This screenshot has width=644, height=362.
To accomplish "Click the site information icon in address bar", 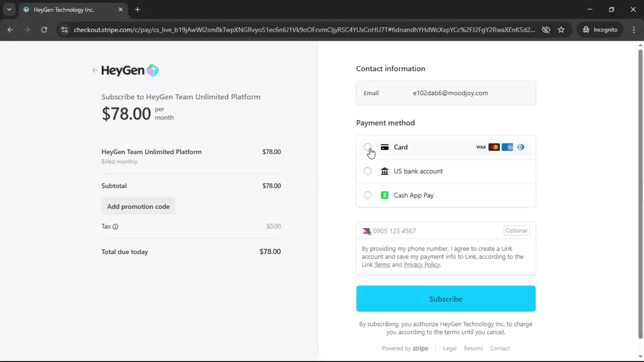I will (64, 29).
